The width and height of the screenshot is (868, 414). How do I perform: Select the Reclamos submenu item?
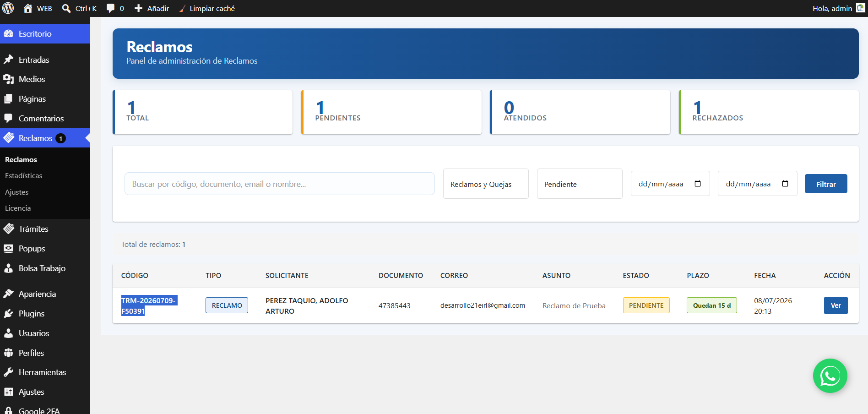pyautogui.click(x=21, y=159)
